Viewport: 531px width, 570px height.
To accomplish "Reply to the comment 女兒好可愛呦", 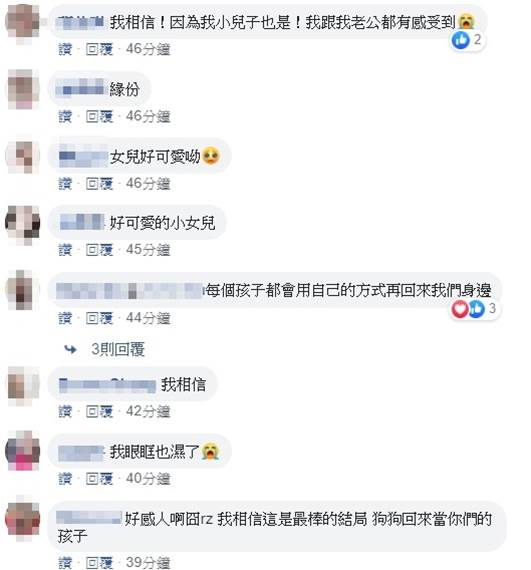I will click(x=99, y=184).
